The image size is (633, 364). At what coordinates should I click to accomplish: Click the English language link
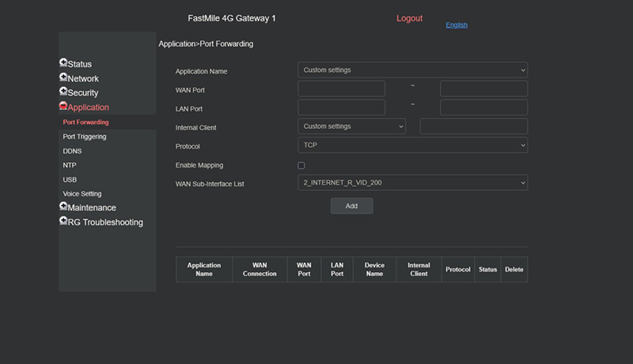[x=457, y=25]
